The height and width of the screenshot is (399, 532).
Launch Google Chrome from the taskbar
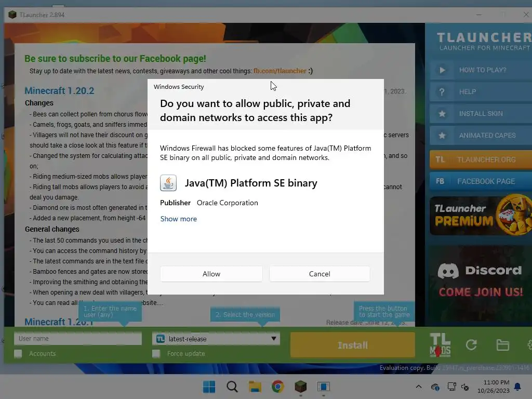pos(277,387)
